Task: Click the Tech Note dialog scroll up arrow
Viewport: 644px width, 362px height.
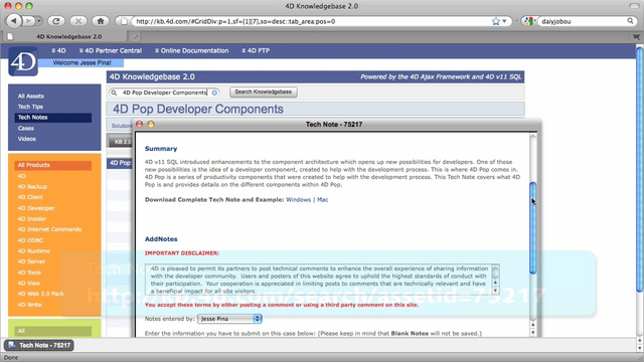Action: point(533,325)
